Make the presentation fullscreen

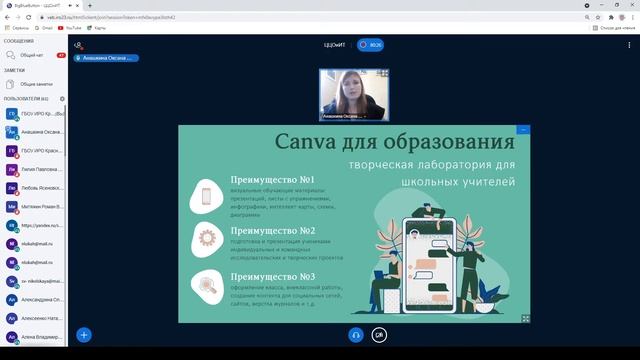coord(525,318)
